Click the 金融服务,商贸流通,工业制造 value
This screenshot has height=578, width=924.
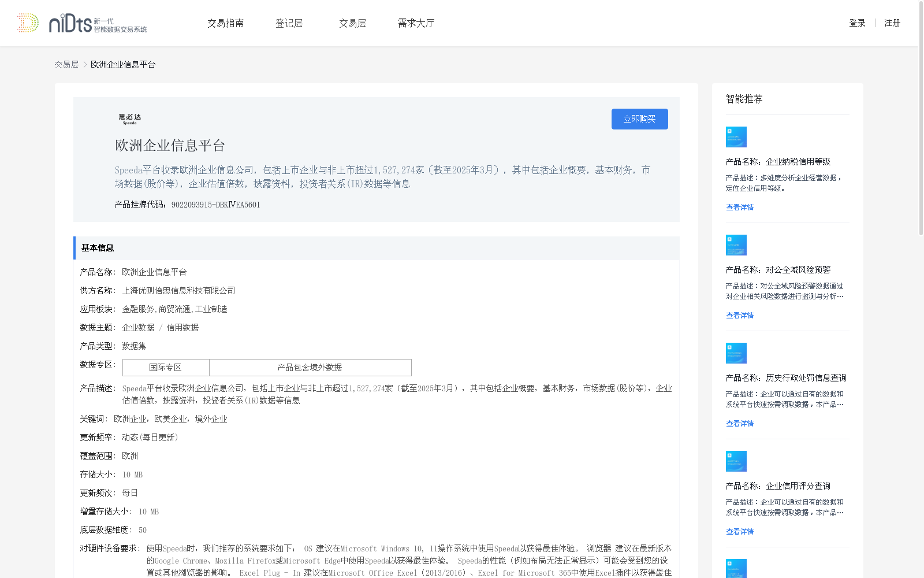[174, 309]
